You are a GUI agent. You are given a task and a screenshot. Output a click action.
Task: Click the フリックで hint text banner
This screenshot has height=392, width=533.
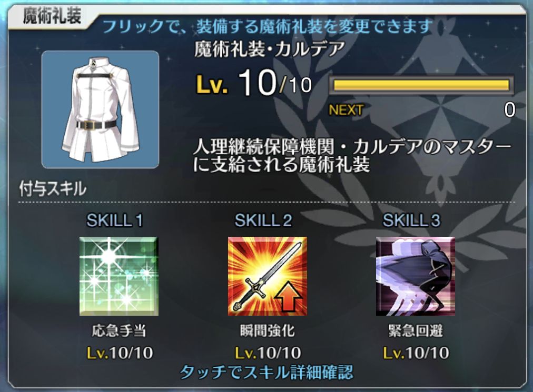268,26
